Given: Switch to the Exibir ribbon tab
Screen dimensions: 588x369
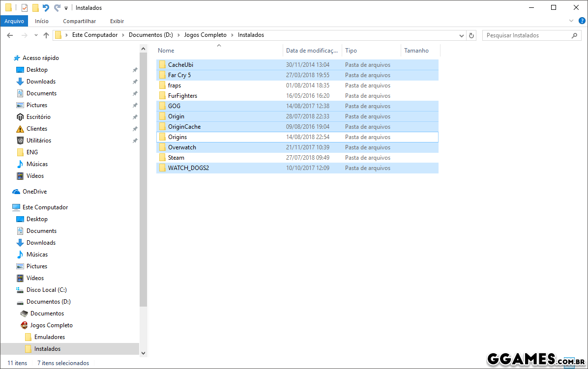Looking at the screenshot, I should click(117, 21).
